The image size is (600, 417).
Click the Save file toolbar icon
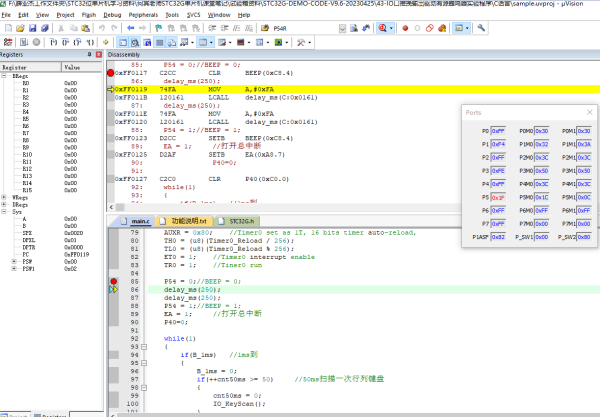(x=33, y=29)
